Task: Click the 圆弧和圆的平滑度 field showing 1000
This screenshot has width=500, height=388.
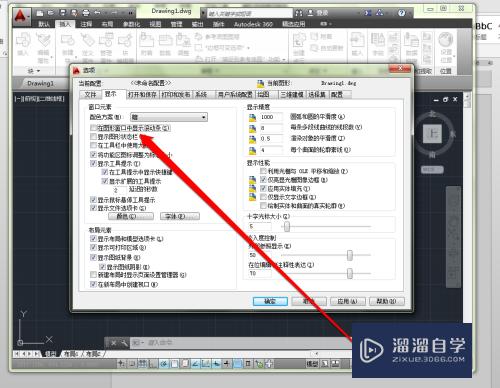Action: pyautogui.click(x=271, y=117)
